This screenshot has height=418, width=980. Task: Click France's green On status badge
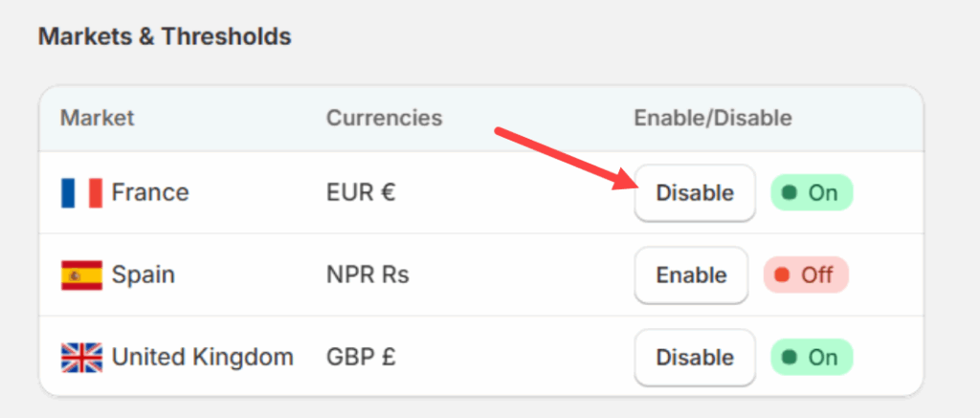click(812, 193)
